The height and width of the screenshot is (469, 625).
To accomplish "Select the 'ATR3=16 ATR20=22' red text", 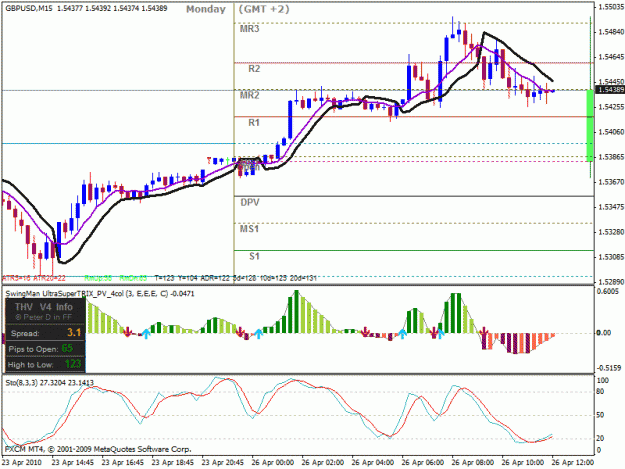I will point(34,278).
